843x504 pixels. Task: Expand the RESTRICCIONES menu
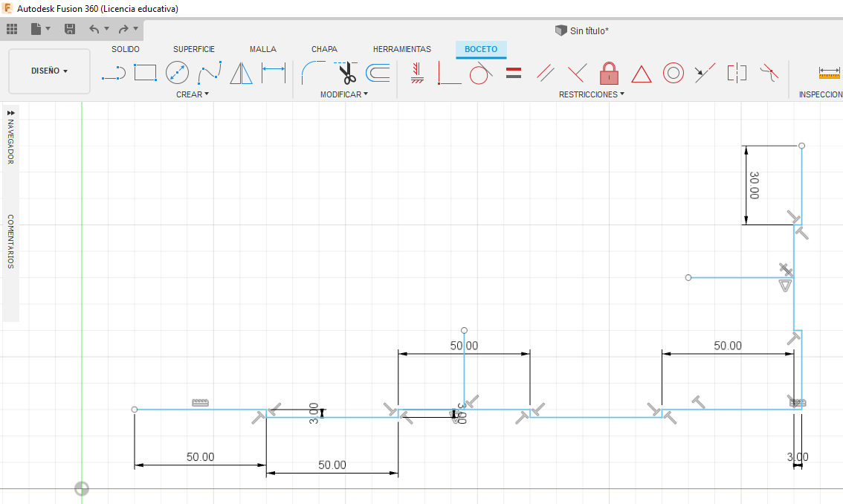(x=592, y=94)
